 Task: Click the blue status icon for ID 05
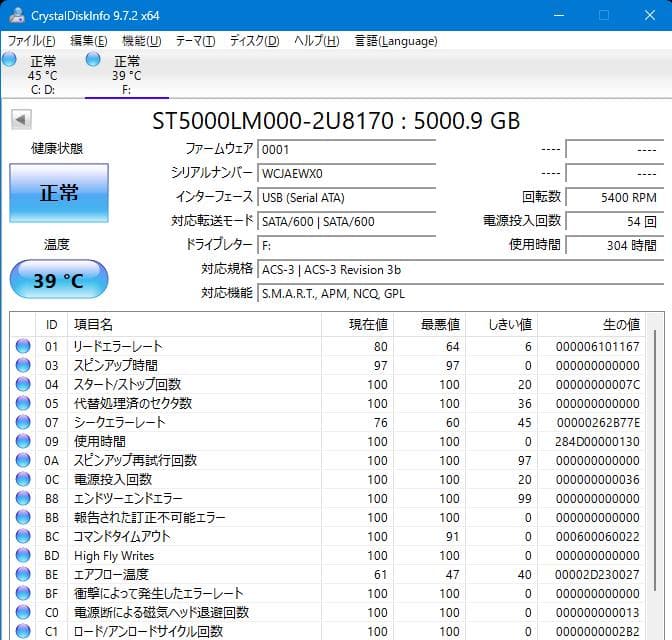coord(23,403)
